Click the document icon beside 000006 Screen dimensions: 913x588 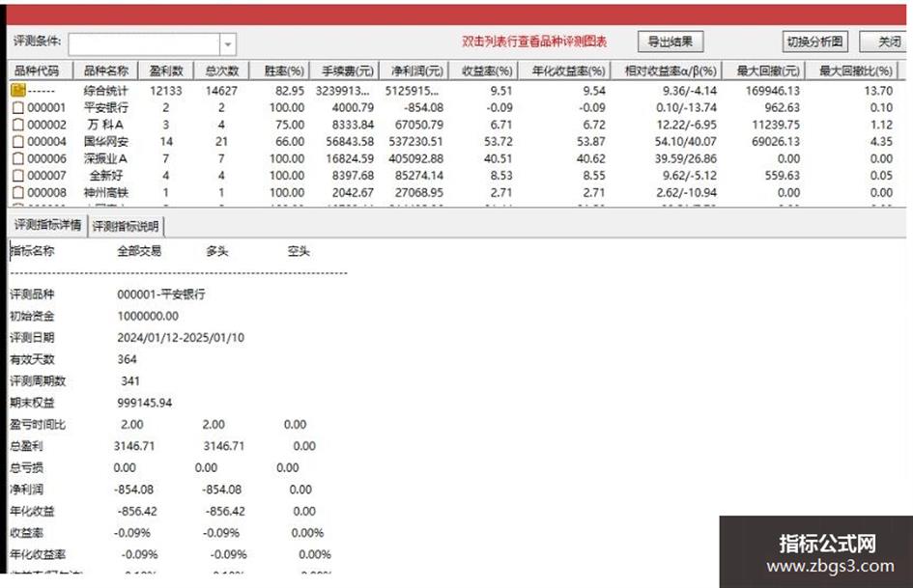(18, 158)
